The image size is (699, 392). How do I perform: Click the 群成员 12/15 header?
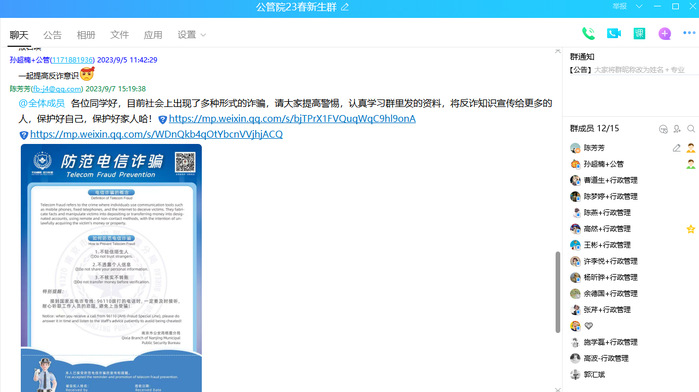point(594,128)
